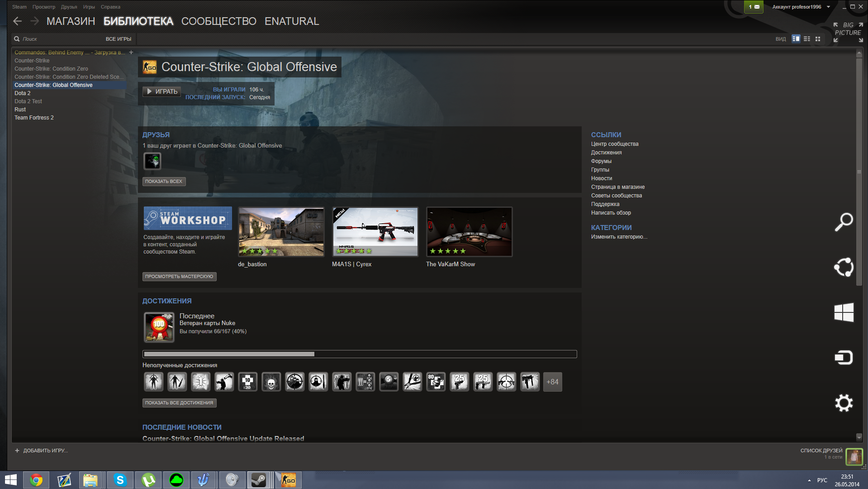Screen dimensions: 868x489
Task: Click in the Поиск search field
Action: (59, 39)
